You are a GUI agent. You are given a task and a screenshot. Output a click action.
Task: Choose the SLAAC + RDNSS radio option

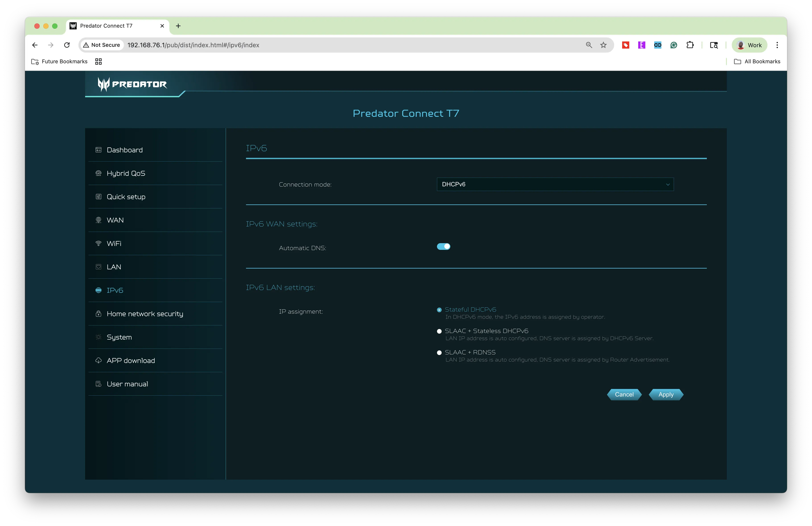click(439, 353)
